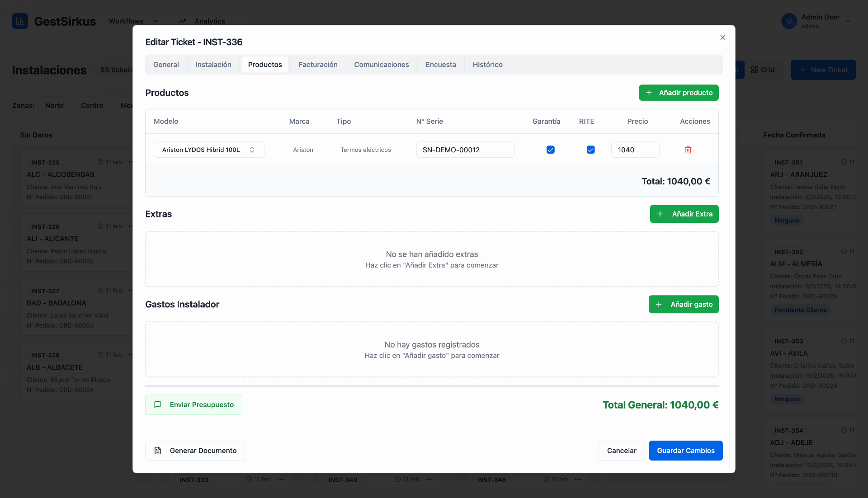Image resolution: width=868 pixels, height=498 pixels.
Task: Click Enviar Presupuesto button
Action: click(193, 404)
